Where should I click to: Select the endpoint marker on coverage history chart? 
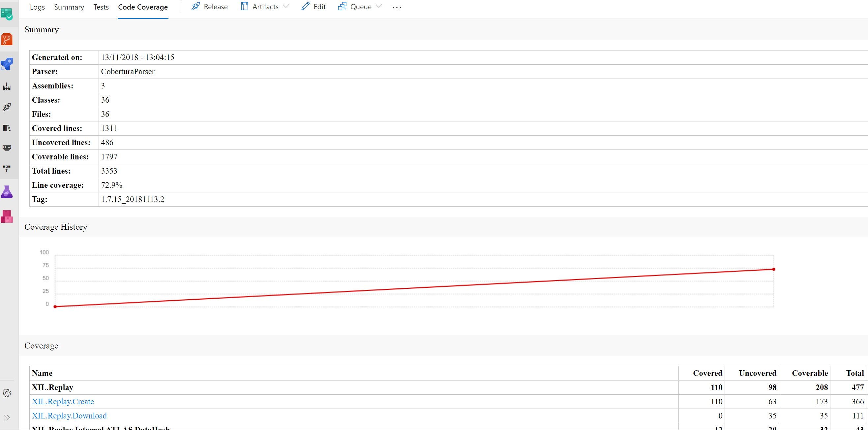click(773, 269)
